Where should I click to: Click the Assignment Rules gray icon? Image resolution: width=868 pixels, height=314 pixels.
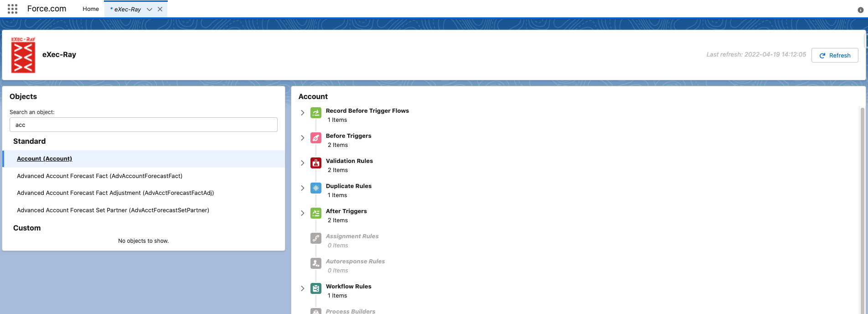316,238
